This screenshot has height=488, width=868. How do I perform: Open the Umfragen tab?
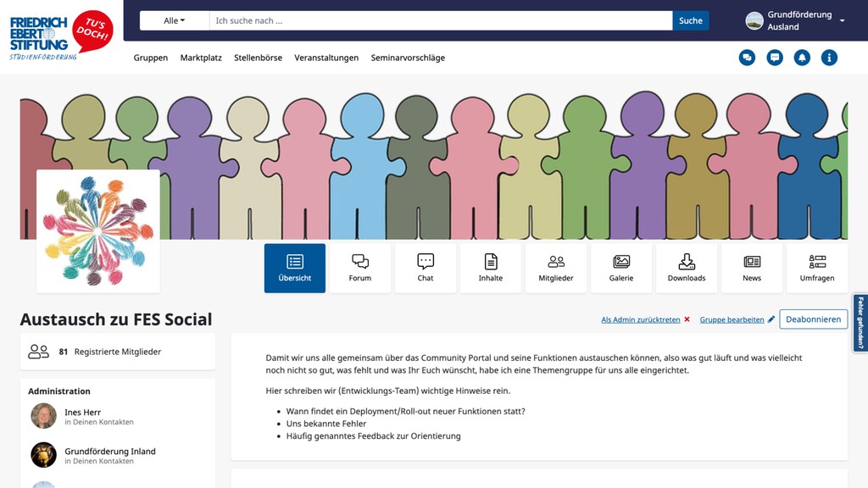[x=817, y=269]
